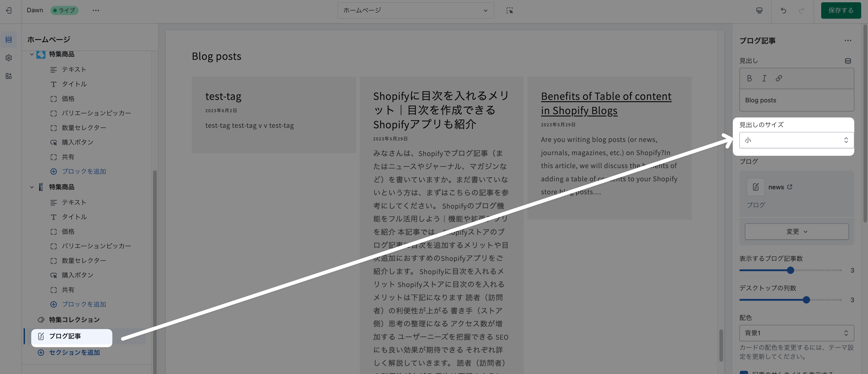Image resolution: width=868 pixels, height=374 pixels.
Task: Click the undo arrow icon
Action: [783, 10]
